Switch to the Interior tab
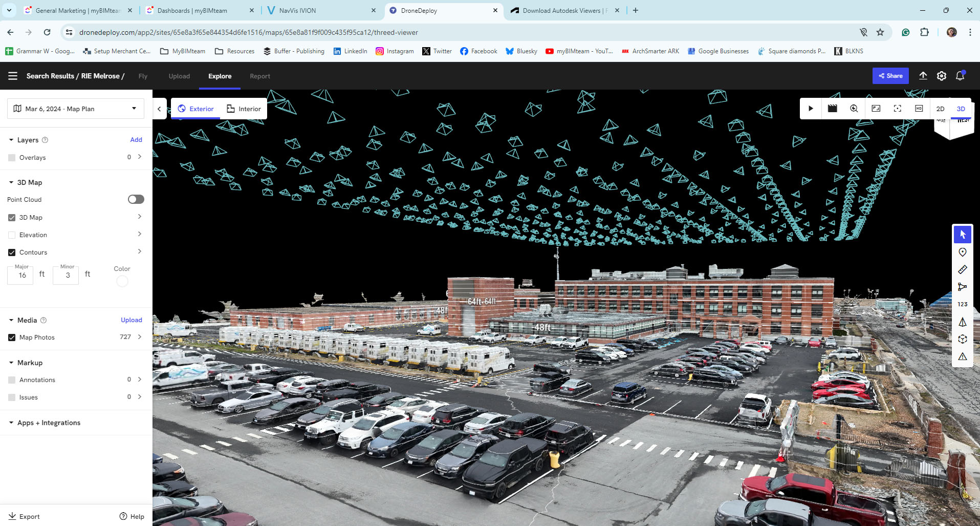The image size is (980, 526). coord(244,109)
